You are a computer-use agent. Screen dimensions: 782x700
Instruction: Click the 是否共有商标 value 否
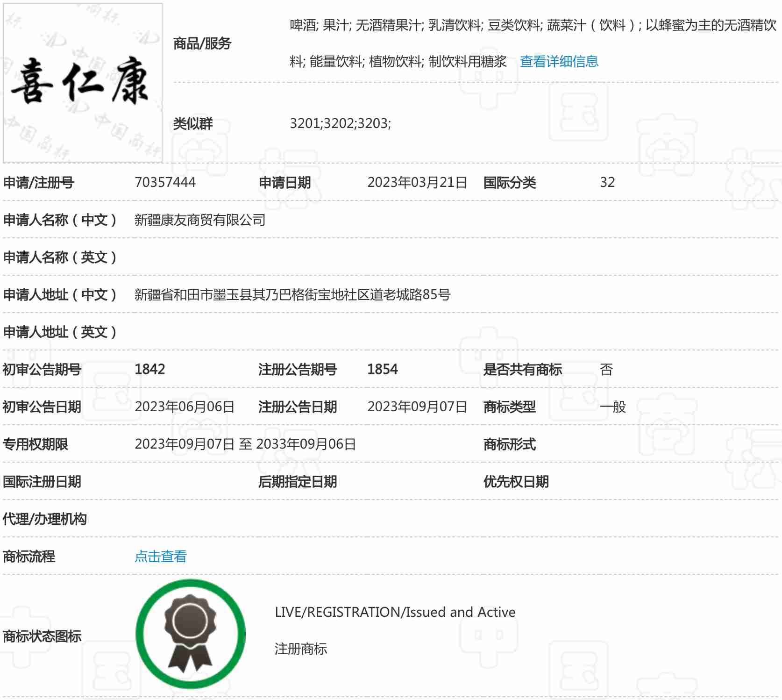click(x=606, y=369)
